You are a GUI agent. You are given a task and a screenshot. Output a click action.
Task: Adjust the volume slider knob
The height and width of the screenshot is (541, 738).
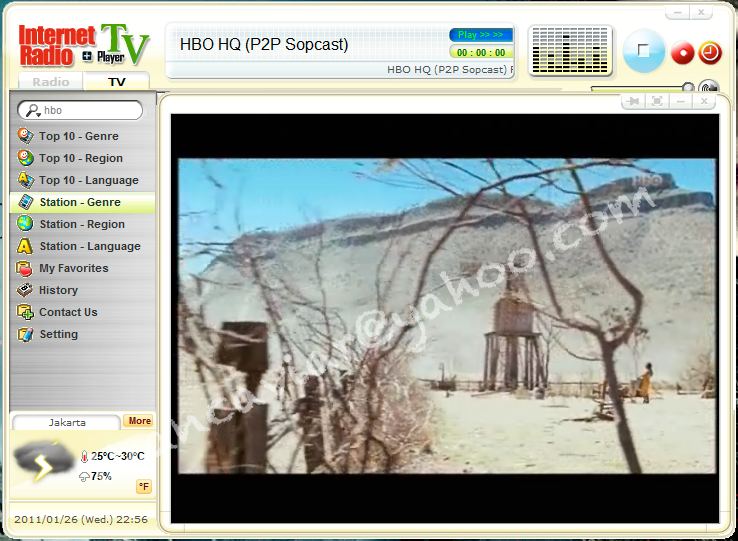(x=688, y=88)
